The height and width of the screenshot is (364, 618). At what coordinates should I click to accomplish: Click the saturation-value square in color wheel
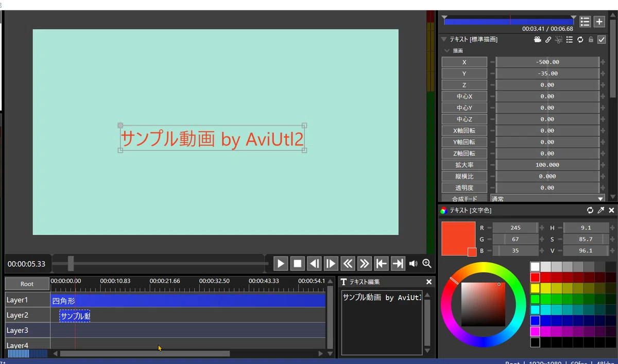[x=483, y=304]
